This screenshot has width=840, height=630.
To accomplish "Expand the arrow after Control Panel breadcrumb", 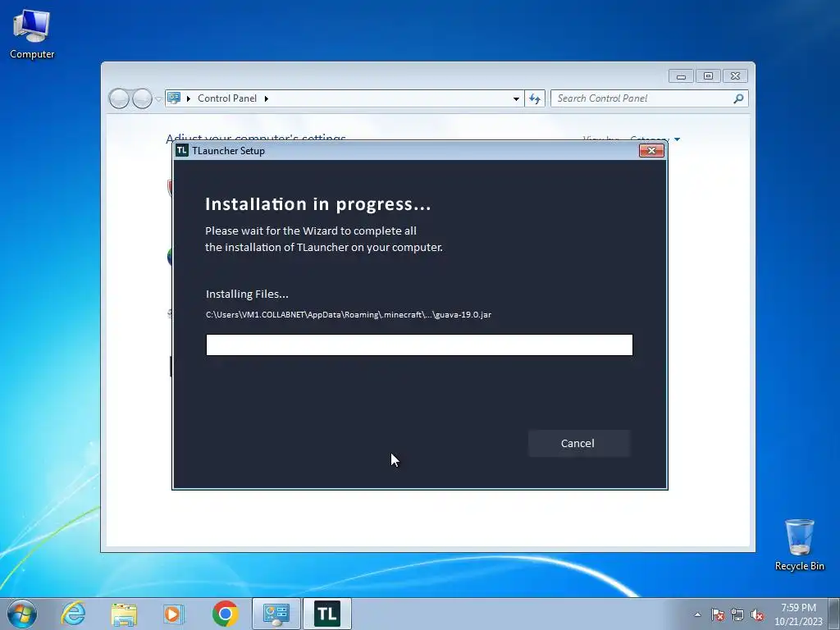I will [267, 98].
